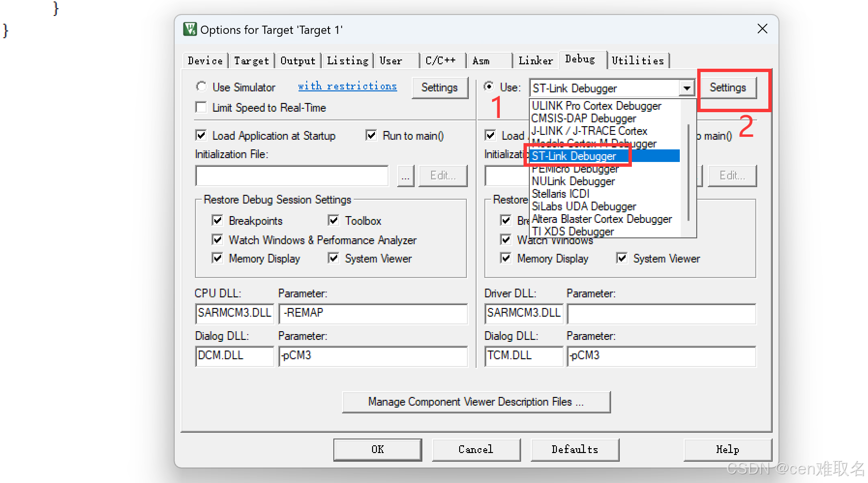Viewport: 868px width, 483px height.
Task: Close the Options for Target dialog
Action: 763,29
